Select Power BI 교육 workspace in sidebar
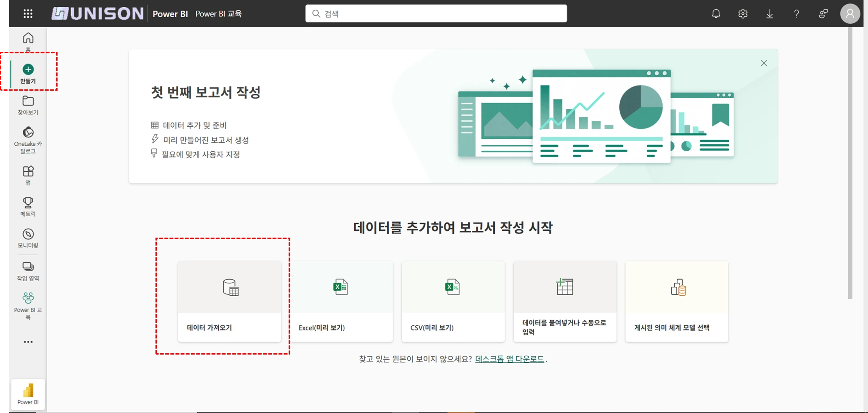This screenshot has height=413, width=868. (28, 306)
